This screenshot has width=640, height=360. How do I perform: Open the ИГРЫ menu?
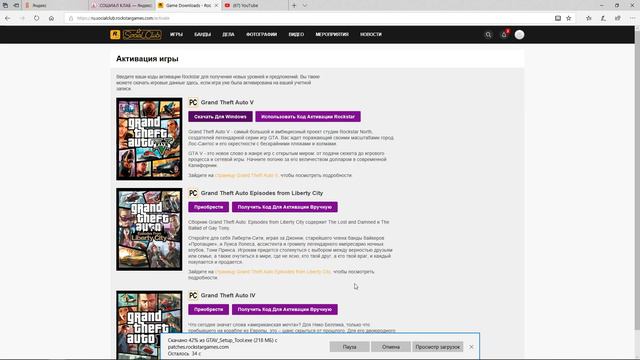pos(176,35)
